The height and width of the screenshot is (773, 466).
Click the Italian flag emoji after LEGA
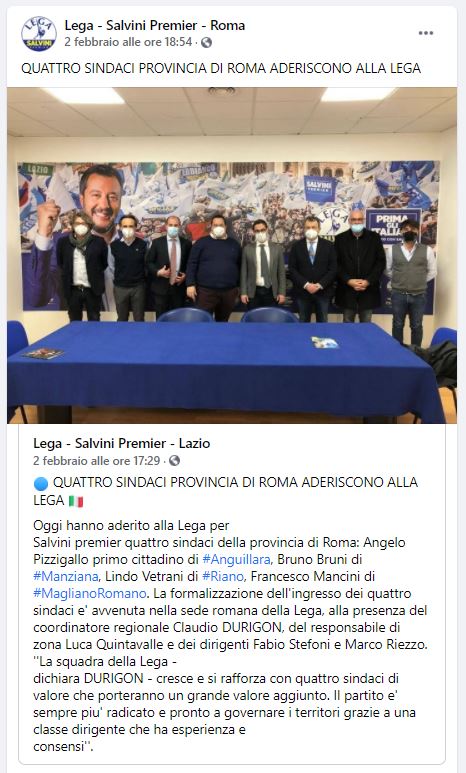(76, 501)
